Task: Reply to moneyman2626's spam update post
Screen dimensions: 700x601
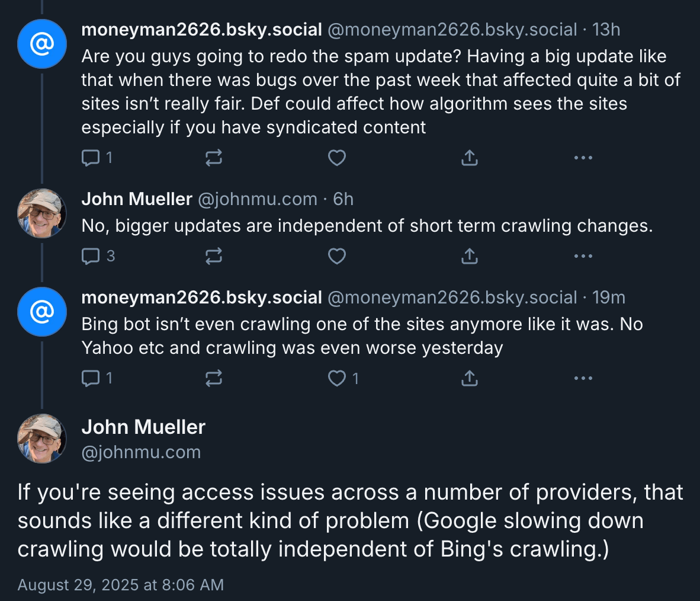Action: point(91,158)
